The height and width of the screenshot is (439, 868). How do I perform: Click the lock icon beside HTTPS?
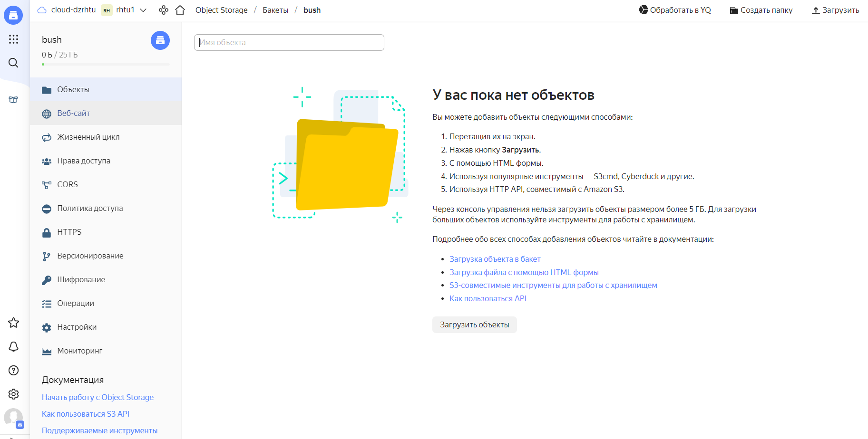[47, 232]
